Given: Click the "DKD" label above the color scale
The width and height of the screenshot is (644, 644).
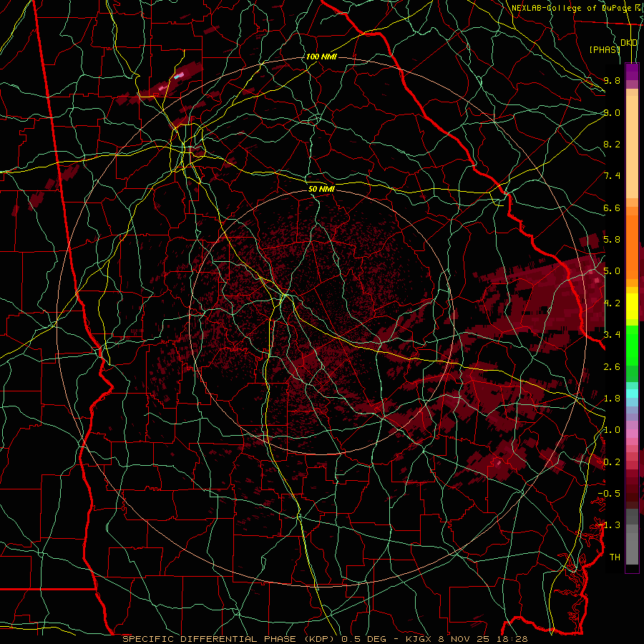Looking at the screenshot, I should 629,43.
